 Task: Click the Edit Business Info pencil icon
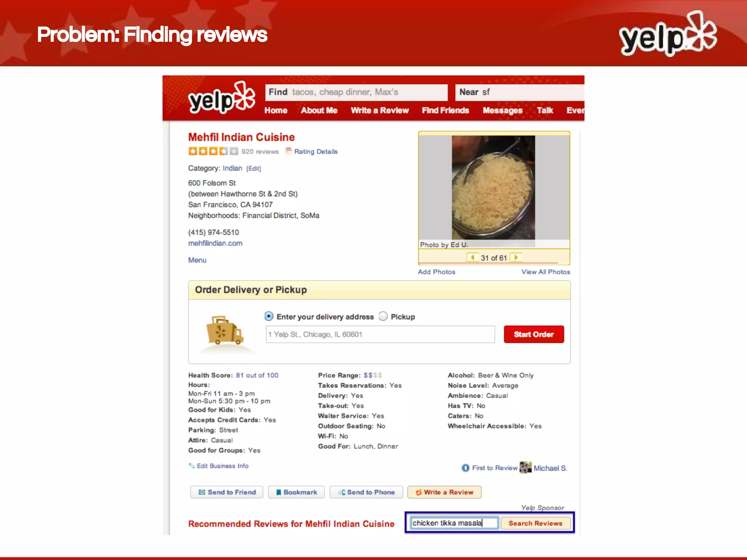click(191, 466)
